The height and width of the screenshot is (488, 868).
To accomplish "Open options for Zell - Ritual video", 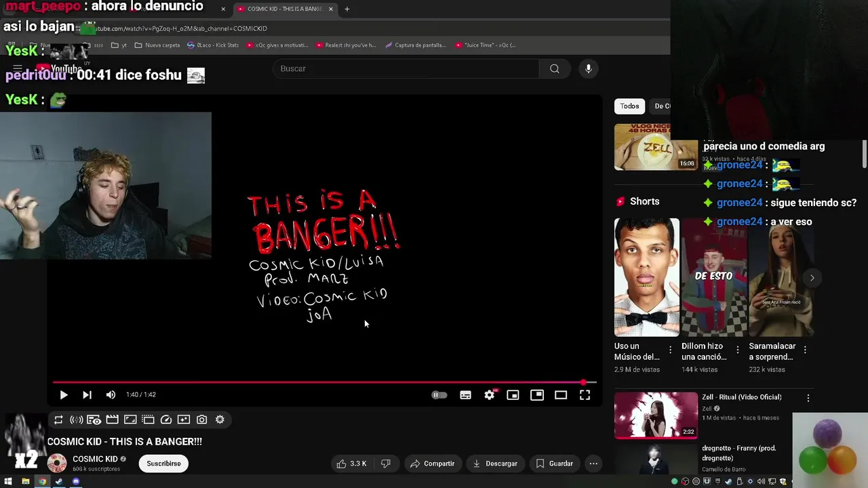I will tap(808, 399).
